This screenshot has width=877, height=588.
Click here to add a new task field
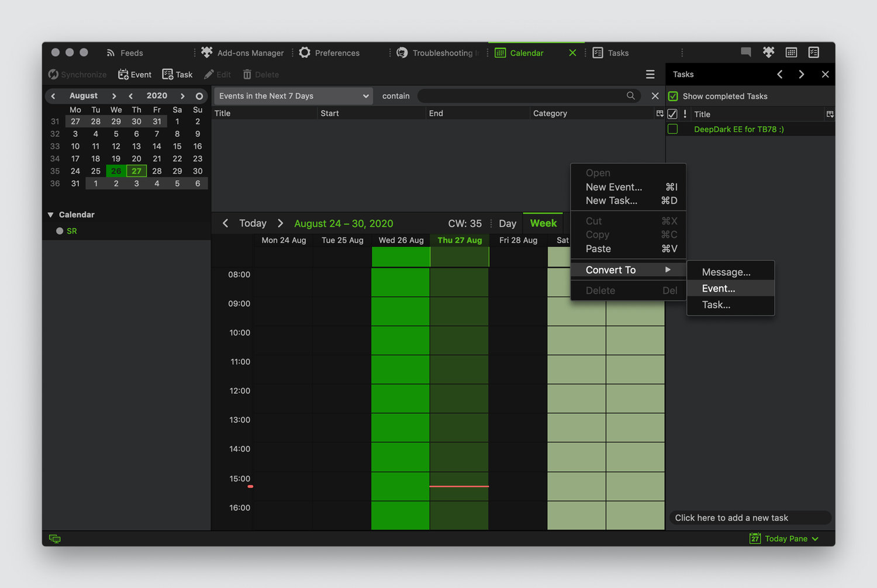click(750, 518)
